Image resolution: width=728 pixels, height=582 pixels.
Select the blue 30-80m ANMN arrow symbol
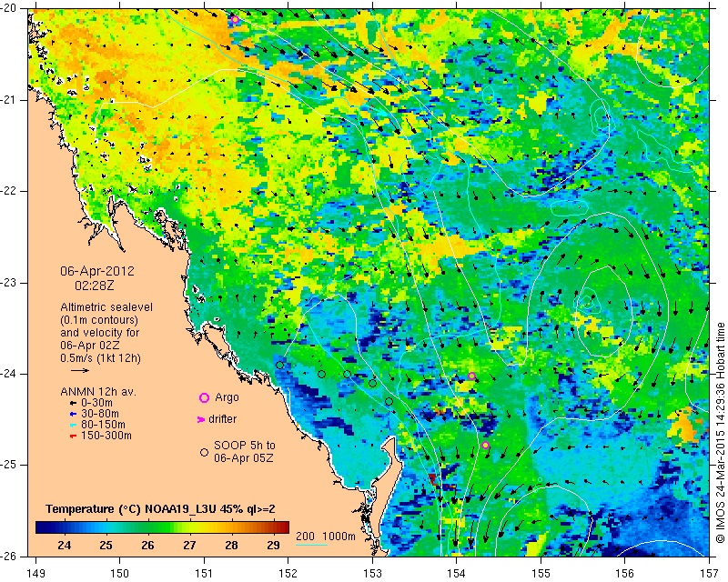click(x=73, y=414)
